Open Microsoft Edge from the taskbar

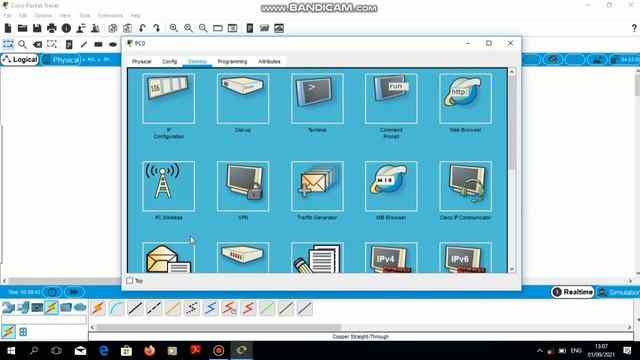(104, 350)
